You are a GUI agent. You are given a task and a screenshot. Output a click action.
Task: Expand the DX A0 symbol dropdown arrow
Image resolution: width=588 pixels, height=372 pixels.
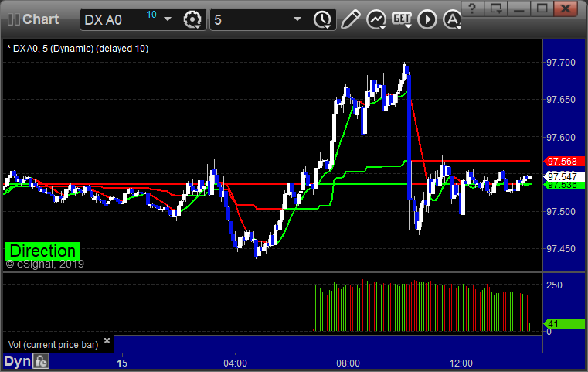(x=168, y=19)
